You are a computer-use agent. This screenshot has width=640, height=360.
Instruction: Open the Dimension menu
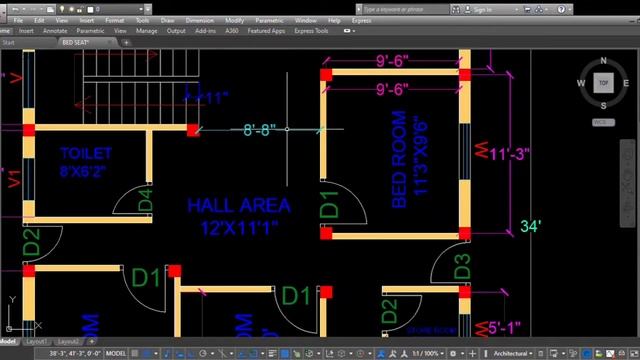(200, 20)
